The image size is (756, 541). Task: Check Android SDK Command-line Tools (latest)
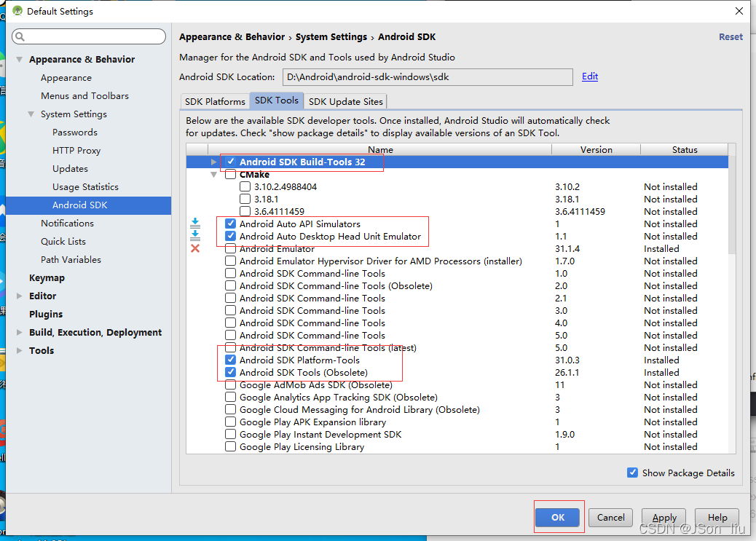230,347
